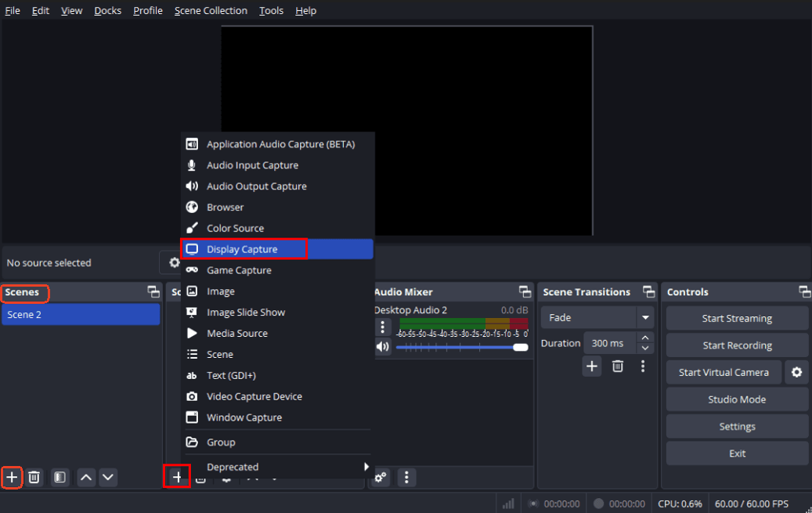The image size is (812, 513).
Task: Click the add source plus icon
Action: pos(177,477)
